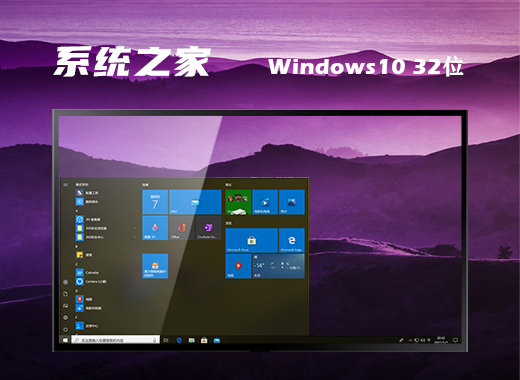Image resolution: width=520 pixels, height=380 pixels.
Task: Open the Movies & TV tile
Action: coord(265,202)
